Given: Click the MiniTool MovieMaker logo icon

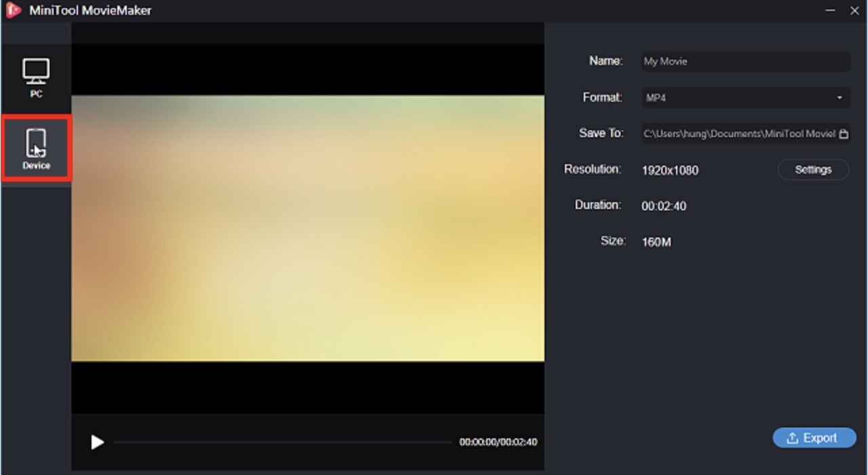Looking at the screenshot, I should [14, 11].
